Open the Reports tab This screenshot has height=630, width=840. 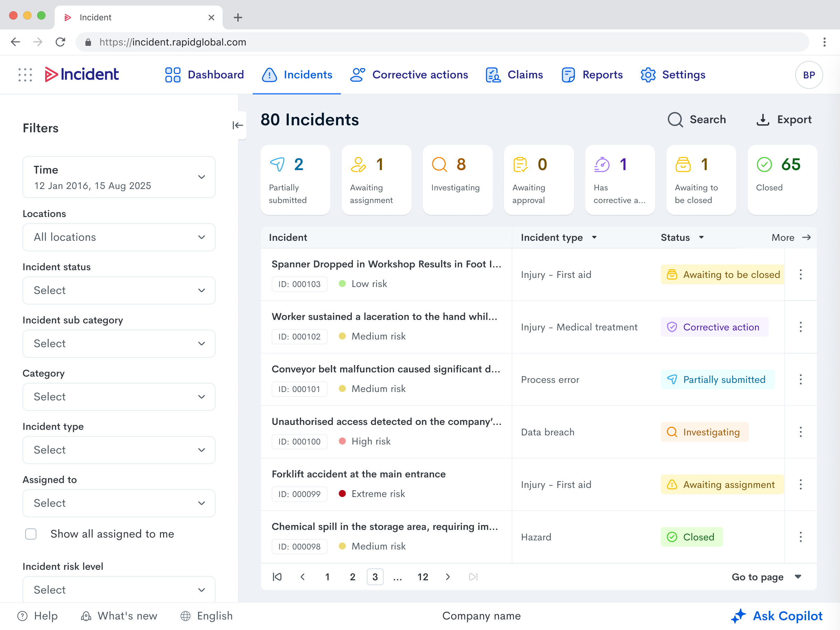(x=592, y=75)
